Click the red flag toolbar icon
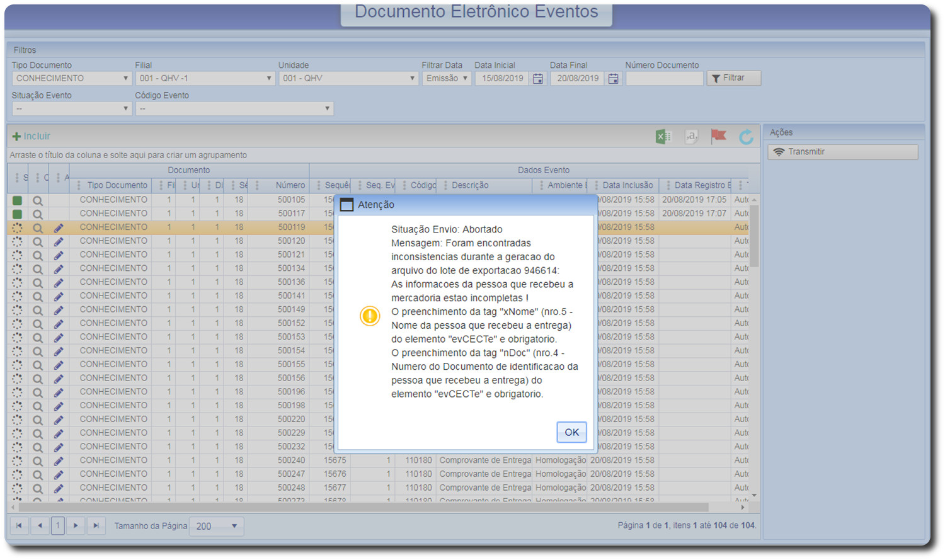The image size is (945, 560). [x=718, y=136]
